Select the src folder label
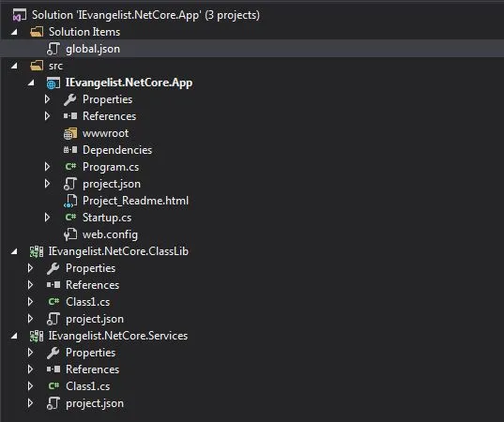This screenshot has width=504, height=422. click(x=55, y=67)
